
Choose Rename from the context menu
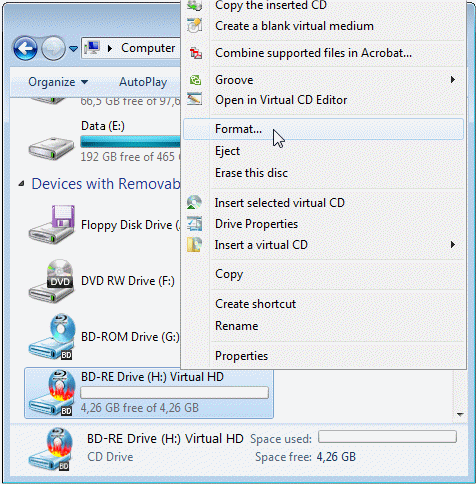click(237, 326)
